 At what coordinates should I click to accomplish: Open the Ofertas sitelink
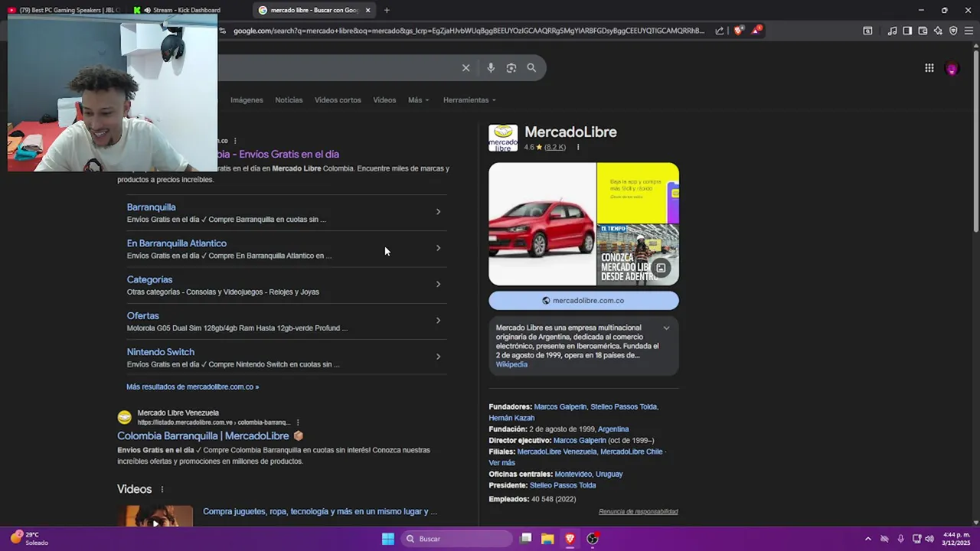142,316
